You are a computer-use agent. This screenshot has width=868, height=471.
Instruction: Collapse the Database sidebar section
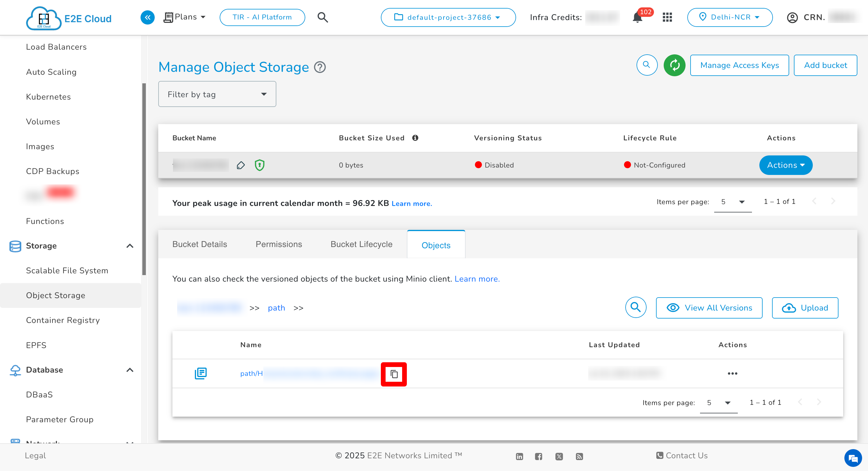click(130, 370)
